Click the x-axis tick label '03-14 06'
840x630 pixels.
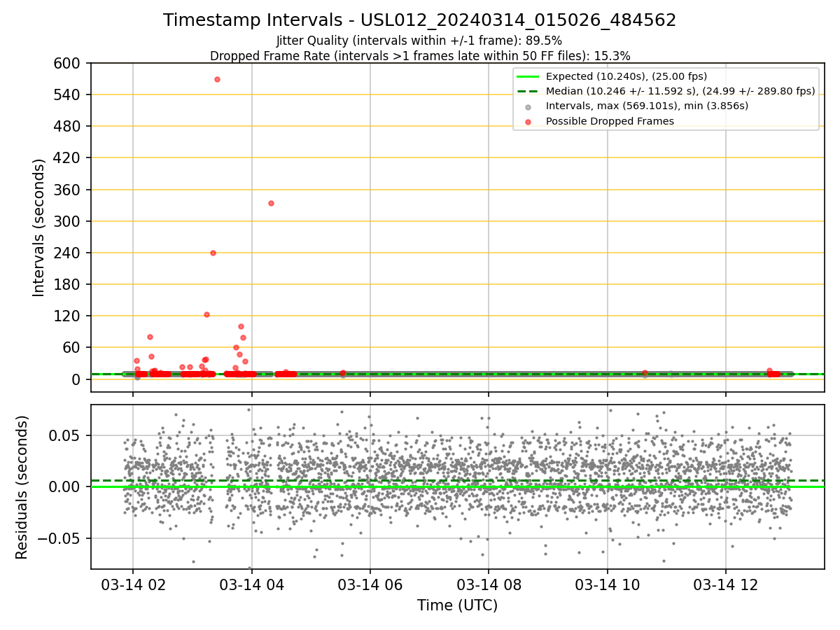pyautogui.click(x=370, y=586)
